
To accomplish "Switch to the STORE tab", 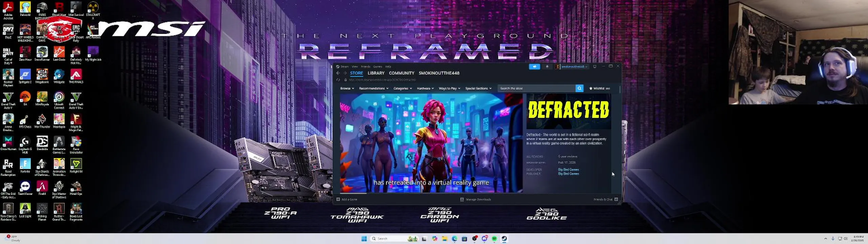I will click(x=356, y=73).
